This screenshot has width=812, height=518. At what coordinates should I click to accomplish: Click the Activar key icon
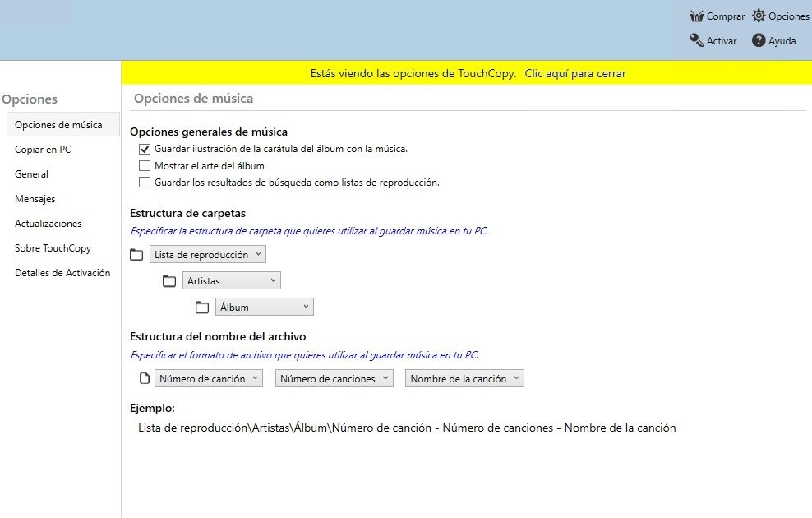coord(696,40)
